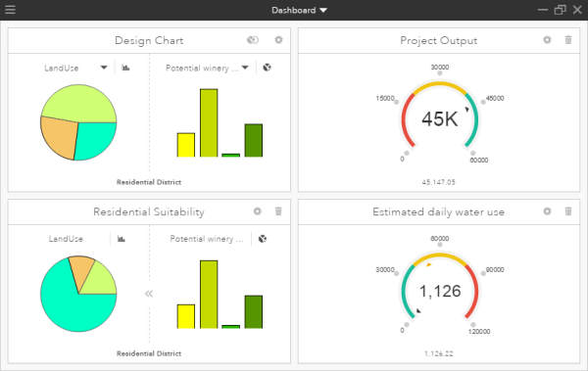Click the tallest bar in Design Chart
This screenshot has width=588, height=371.
coord(209,123)
